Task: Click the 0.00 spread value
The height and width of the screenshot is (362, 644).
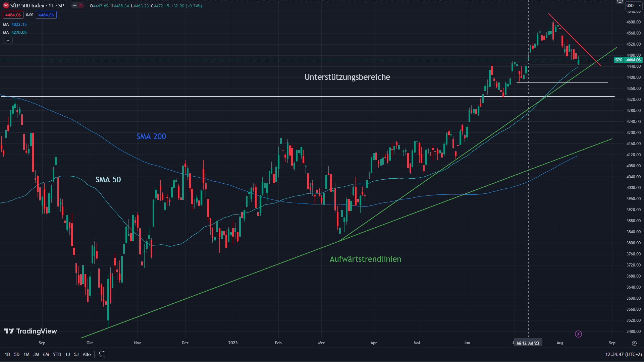Action: point(30,15)
